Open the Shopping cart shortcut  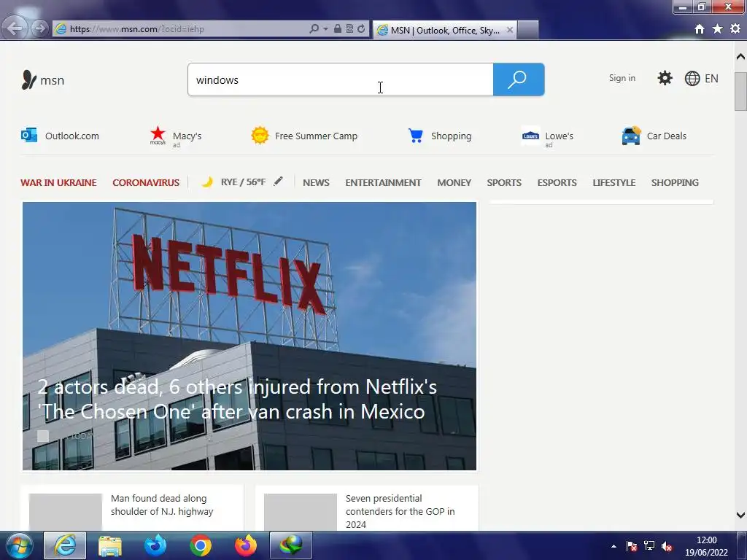pyautogui.click(x=440, y=136)
